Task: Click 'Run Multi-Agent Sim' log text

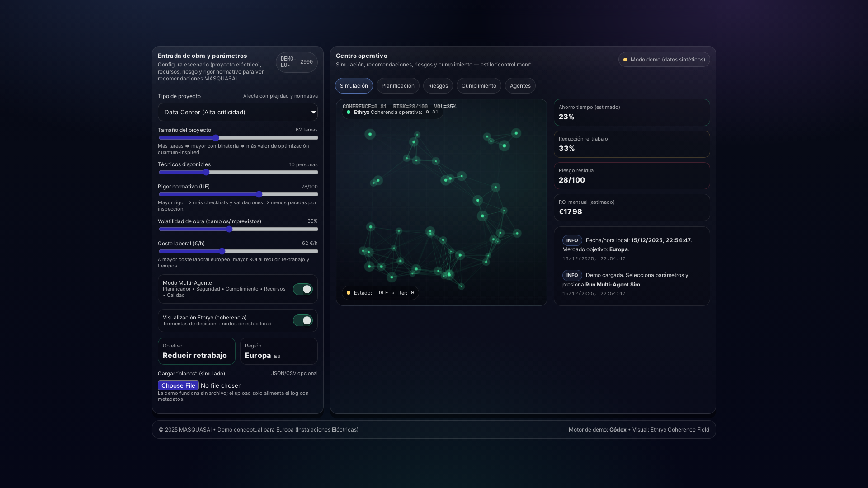Action: 613,285
